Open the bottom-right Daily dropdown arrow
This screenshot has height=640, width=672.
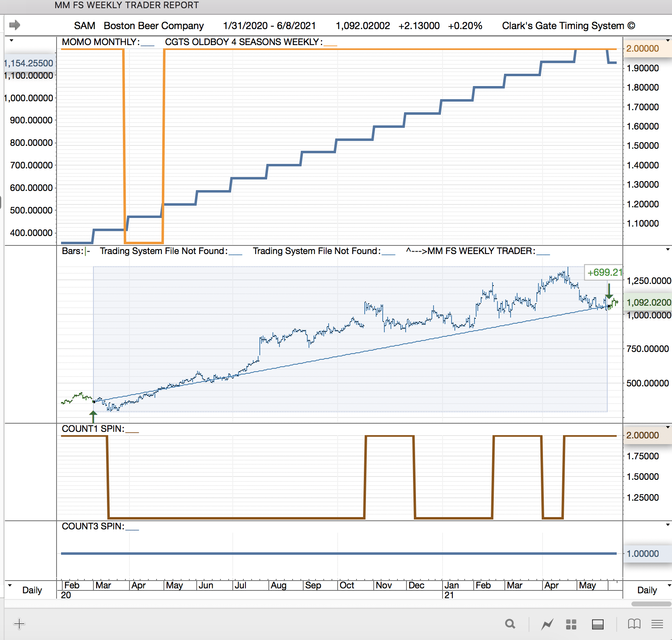click(x=668, y=585)
